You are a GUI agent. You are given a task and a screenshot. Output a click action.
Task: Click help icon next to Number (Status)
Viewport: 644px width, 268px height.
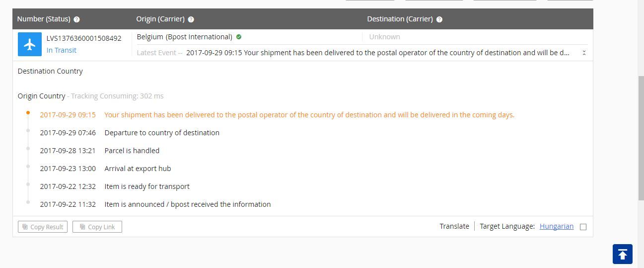[x=76, y=19]
